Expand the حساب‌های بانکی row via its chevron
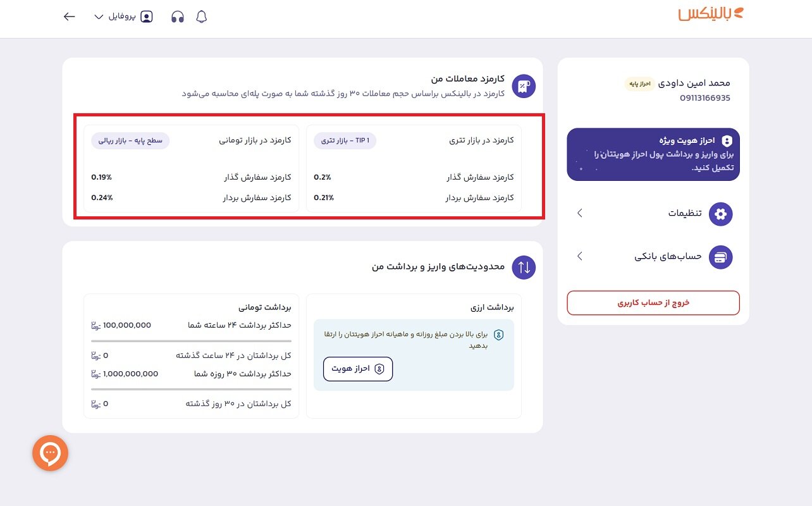The image size is (812, 506). 579,256
